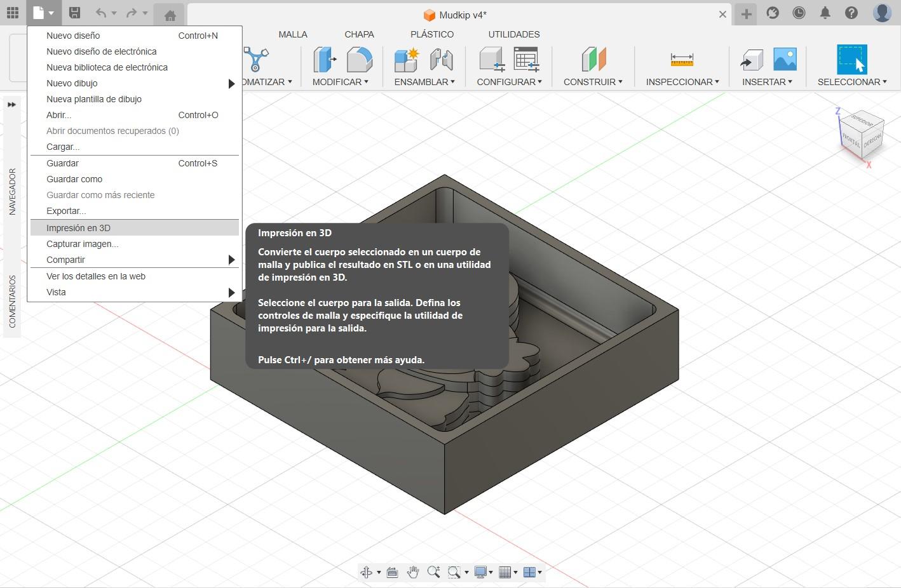This screenshot has width=901, height=588.
Task: Click the Fillet icon in Modificar
Action: point(360,60)
